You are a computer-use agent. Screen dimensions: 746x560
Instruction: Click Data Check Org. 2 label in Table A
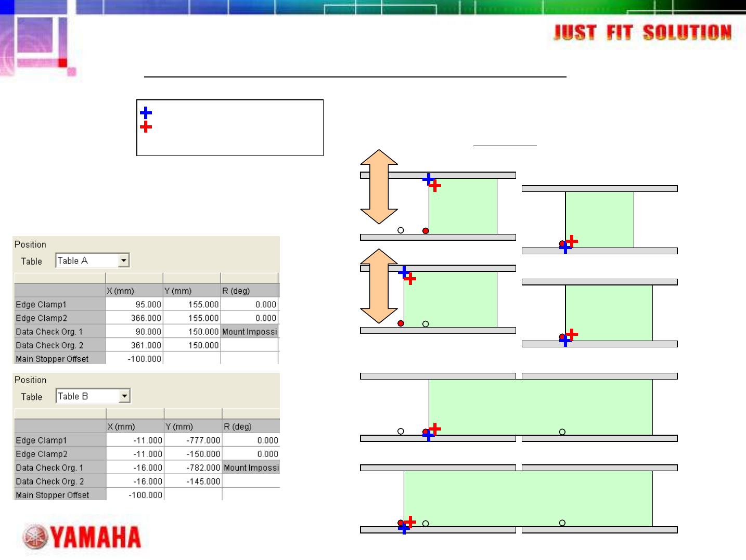pos(60,345)
